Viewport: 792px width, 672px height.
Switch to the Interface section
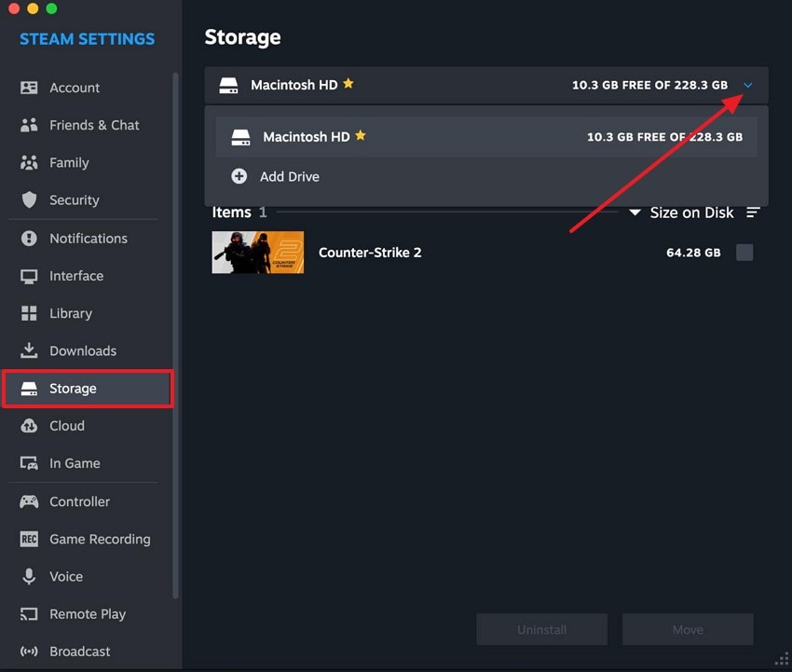[x=88, y=276]
